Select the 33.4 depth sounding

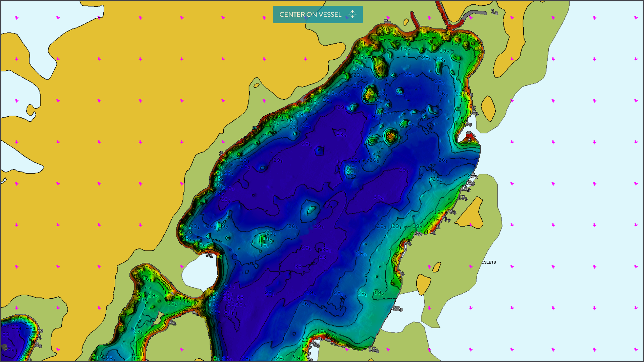[x=341, y=135]
